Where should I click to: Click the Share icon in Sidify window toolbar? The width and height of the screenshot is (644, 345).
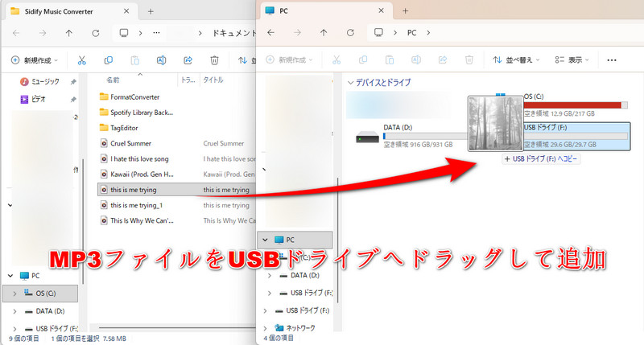pyautogui.click(x=188, y=60)
